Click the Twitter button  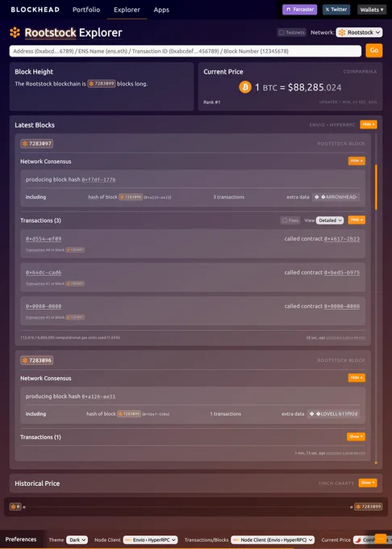click(x=336, y=10)
